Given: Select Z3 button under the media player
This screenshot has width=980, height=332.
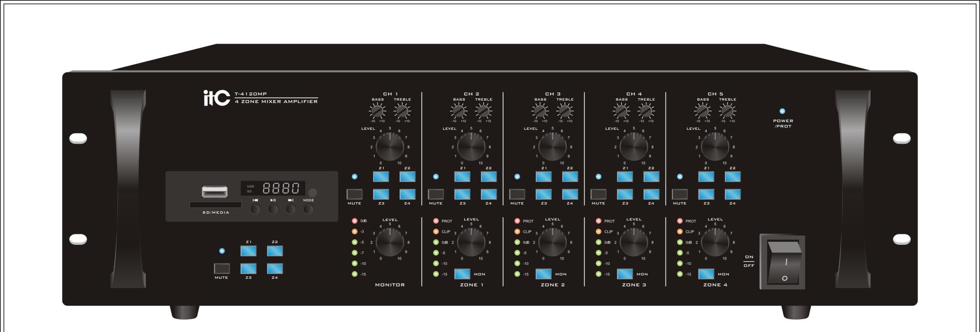Looking at the screenshot, I should [x=248, y=268].
